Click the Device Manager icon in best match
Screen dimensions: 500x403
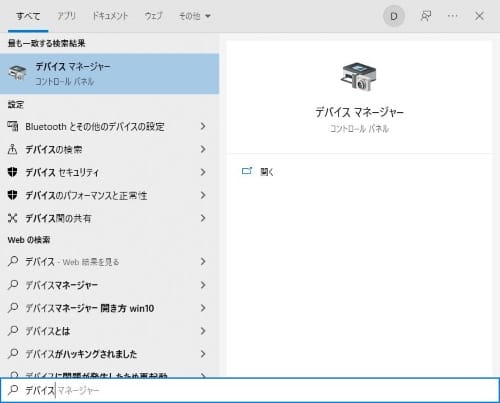(17, 73)
